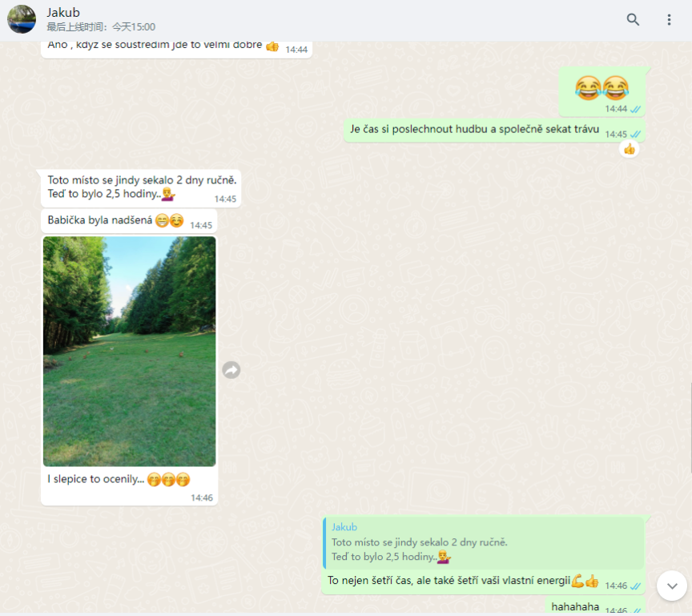Click the laughing emojis message bubble
The width and height of the screenshot is (692, 616).
click(602, 91)
